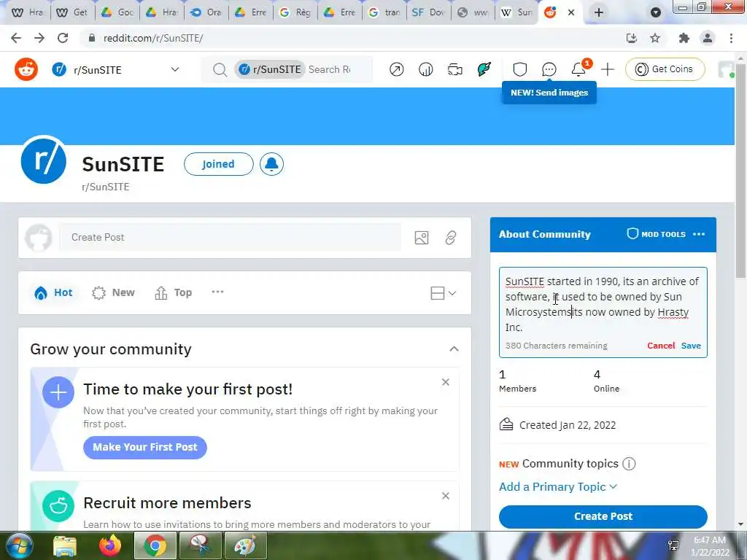Viewport: 747px width, 560px height.
Task: Open Paint palette taskbar icon
Action: click(245, 545)
